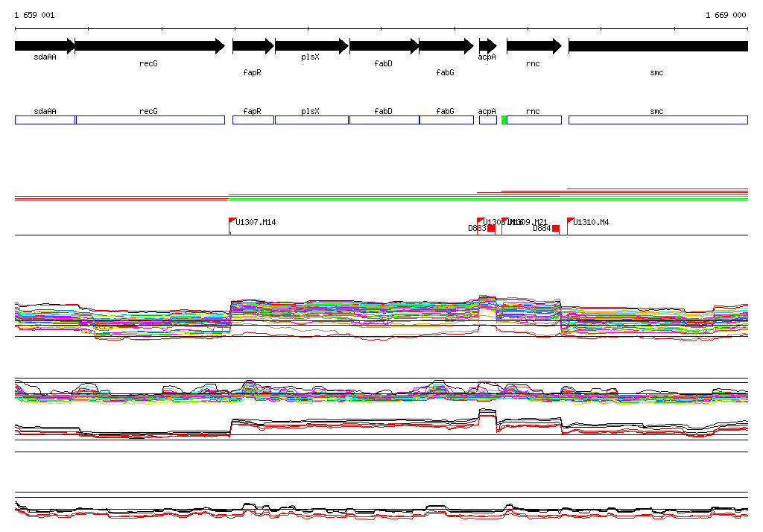Click the plsX label above the blue box

310,112
